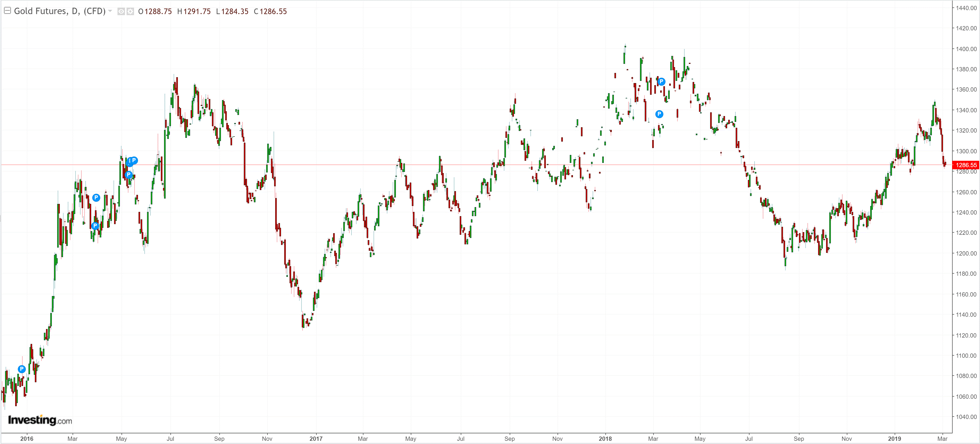Click the P marker at the 1227 level in April 2016
Viewport: 980px width, 444px height.
[95, 226]
